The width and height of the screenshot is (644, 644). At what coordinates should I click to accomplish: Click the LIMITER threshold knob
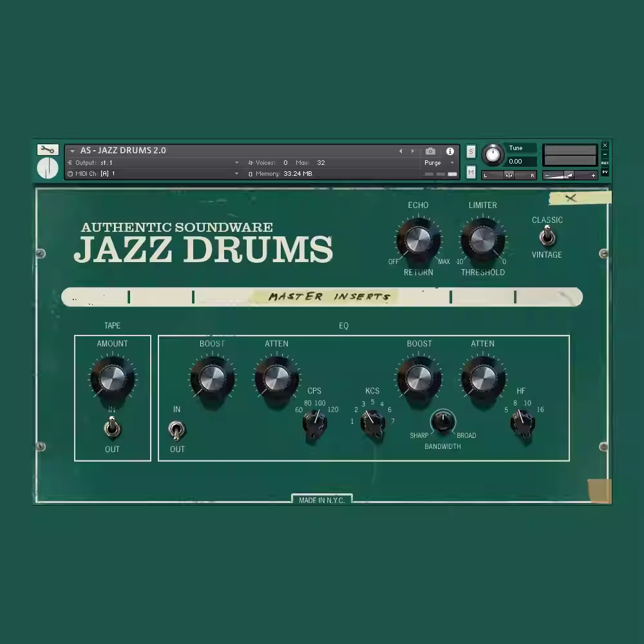483,240
